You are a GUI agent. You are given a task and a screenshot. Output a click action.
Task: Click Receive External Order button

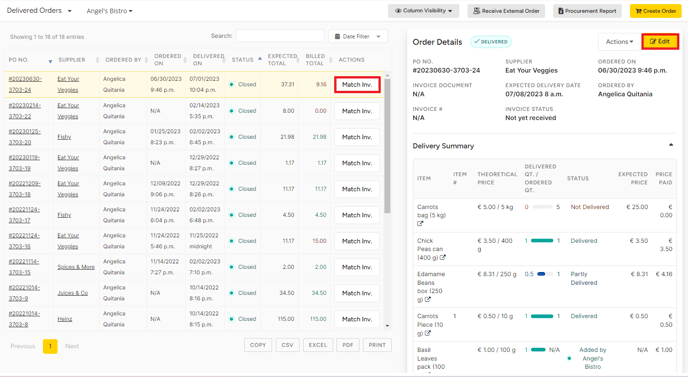pos(506,11)
